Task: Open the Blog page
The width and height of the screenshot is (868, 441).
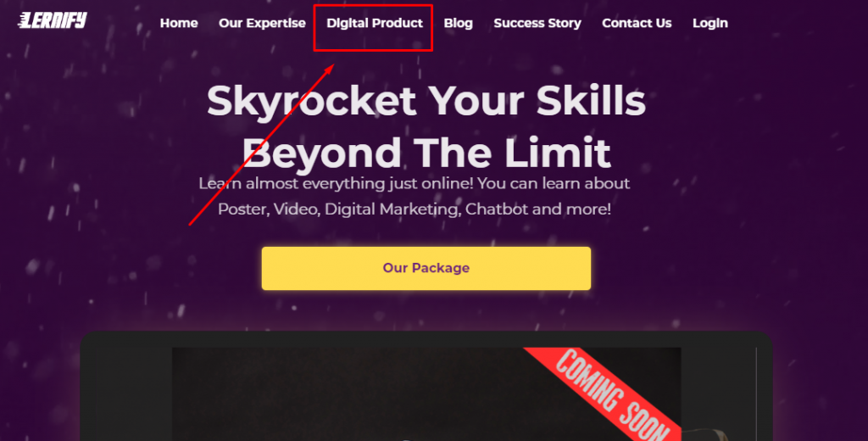Action: [x=459, y=23]
